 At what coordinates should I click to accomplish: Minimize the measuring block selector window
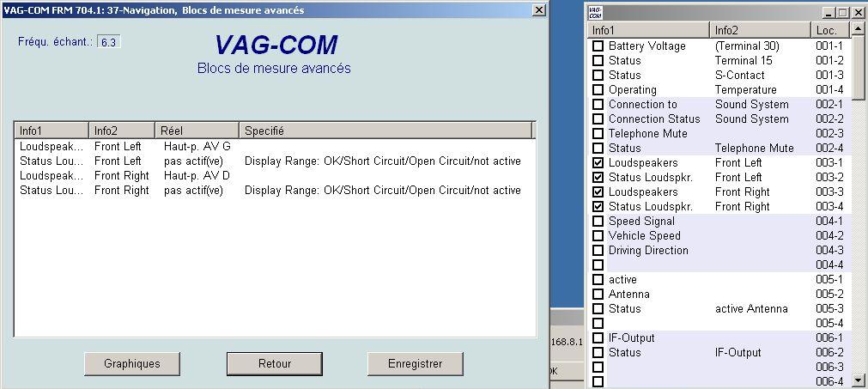click(x=829, y=12)
